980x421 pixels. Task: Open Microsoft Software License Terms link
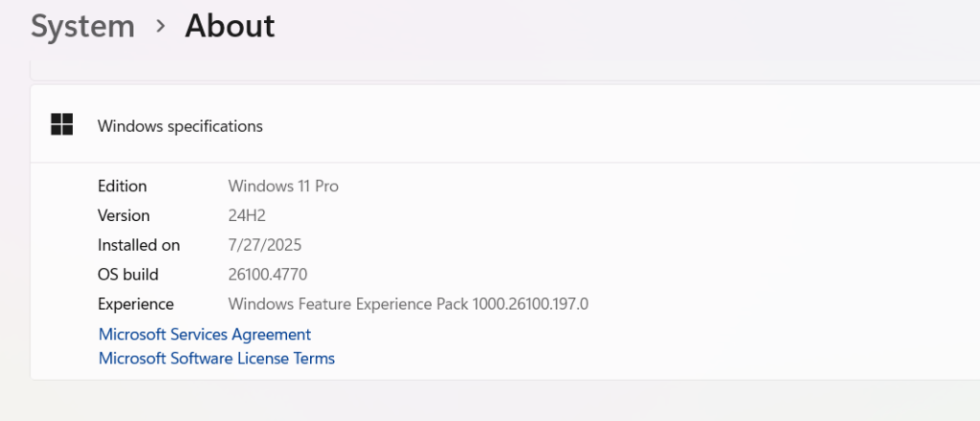point(217,359)
